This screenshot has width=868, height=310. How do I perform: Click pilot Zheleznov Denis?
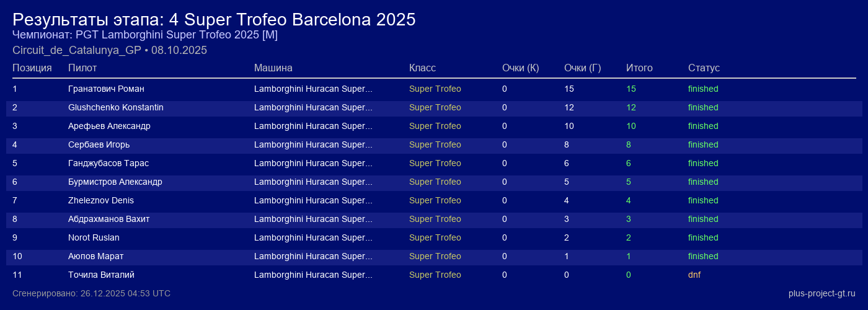pos(101,200)
